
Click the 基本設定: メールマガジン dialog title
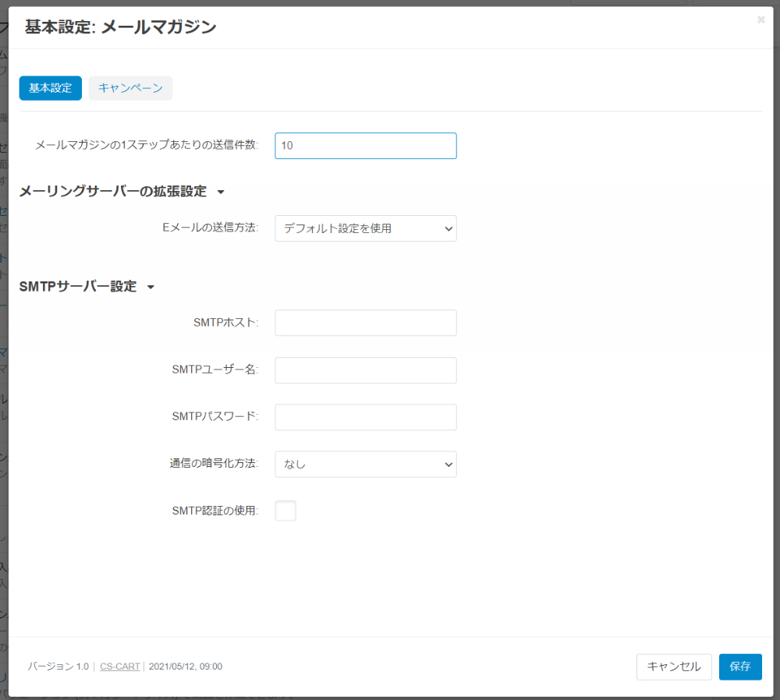point(121,27)
